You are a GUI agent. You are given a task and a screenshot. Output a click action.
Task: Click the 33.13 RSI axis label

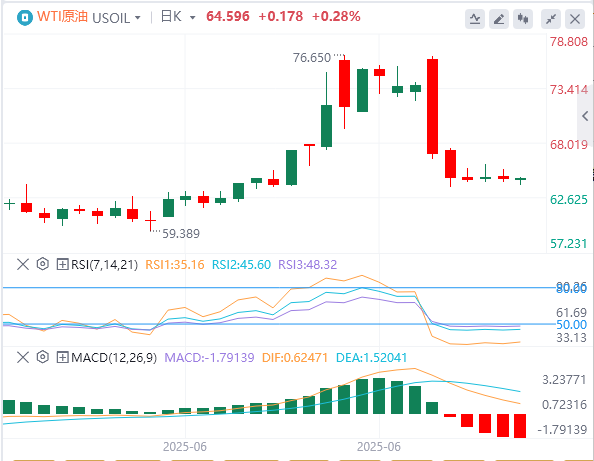point(571,337)
